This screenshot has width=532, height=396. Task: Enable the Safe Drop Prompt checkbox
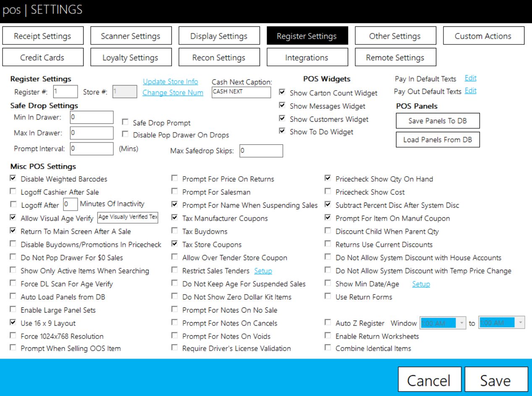pyautogui.click(x=125, y=122)
